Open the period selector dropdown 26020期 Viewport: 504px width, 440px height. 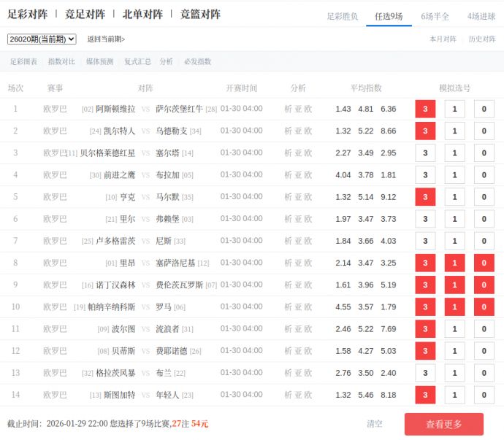pyautogui.click(x=42, y=39)
